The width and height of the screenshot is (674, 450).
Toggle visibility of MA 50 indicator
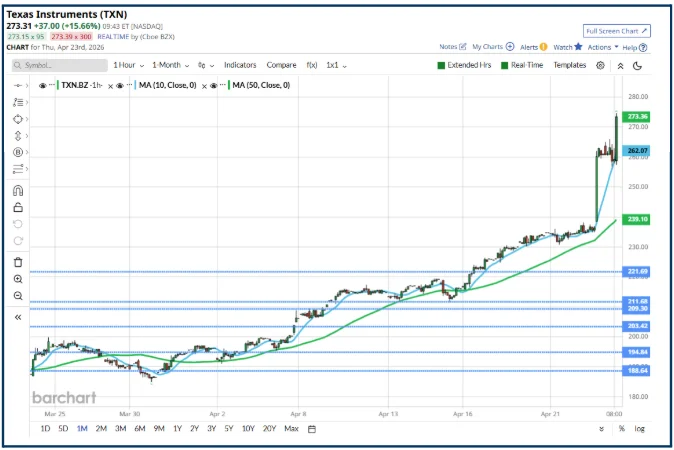point(214,86)
